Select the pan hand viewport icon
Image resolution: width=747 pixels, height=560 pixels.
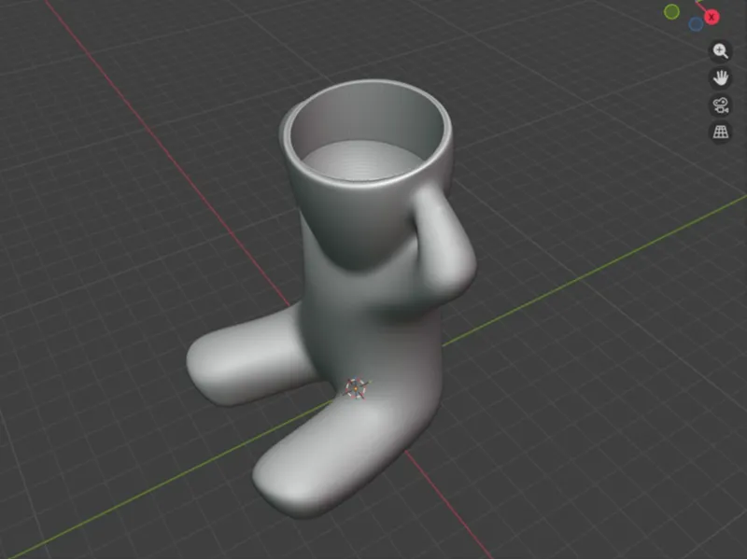pos(720,78)
